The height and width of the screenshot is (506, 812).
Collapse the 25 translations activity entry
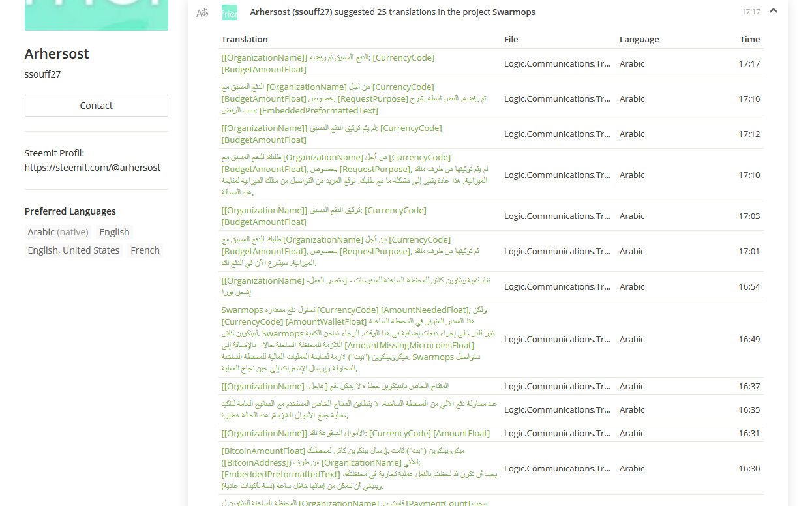[774, 11]
